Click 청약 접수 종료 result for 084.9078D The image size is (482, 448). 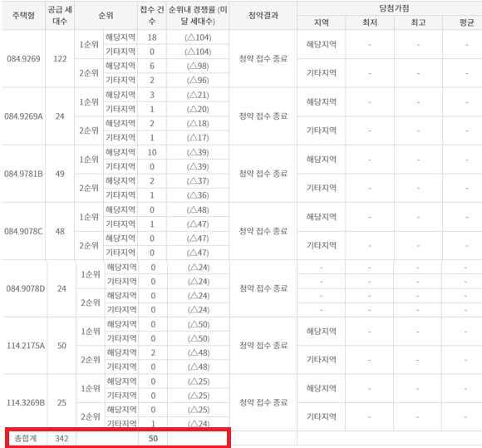[x=263, y=288]
